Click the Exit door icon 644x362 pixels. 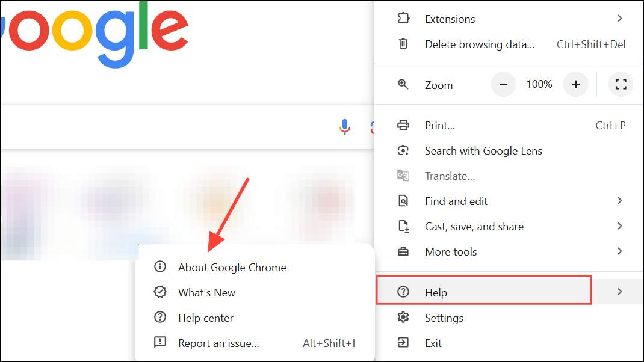click(403, 342)
